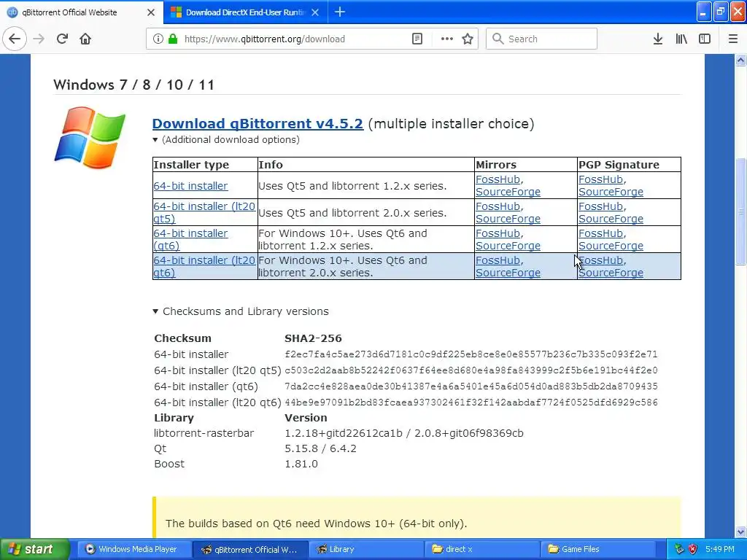Screen dimensions: 747x560
Task: Reload the current page
Action: pyautogui.click(x=63, y=39)
